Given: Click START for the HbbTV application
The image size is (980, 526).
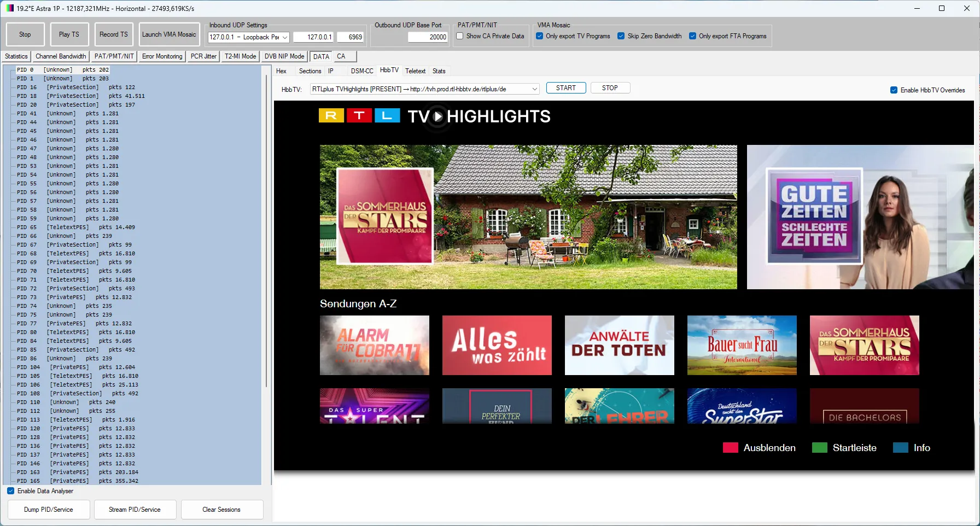Looking at the screenshot, I should [x=566, y=88].
